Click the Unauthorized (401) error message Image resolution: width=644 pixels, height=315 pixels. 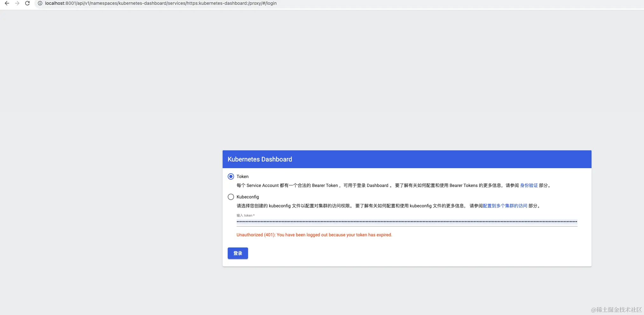pyautogui.click(x=314, y=235)
